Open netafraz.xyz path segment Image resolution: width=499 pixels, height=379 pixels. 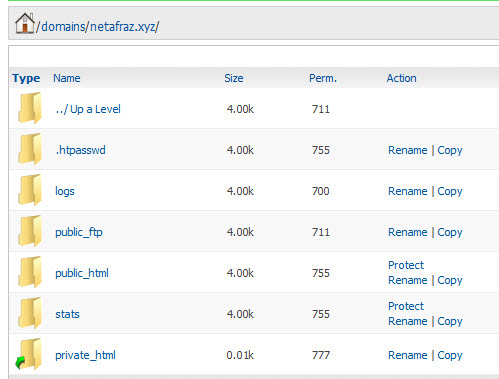pyautogui.click(x=122, y=26)
